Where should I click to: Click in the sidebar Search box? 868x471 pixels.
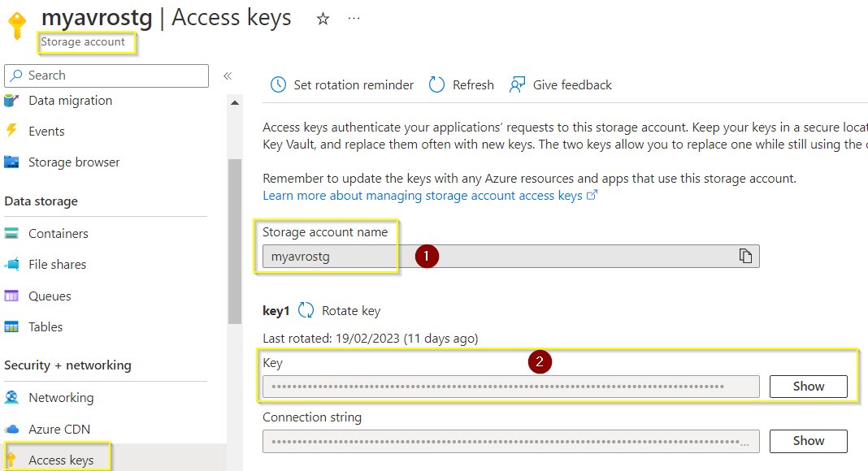[x=106, y=76]
